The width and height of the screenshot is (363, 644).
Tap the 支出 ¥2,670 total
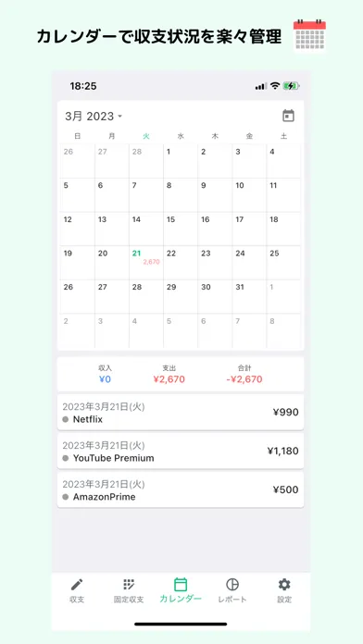pos(169,375)
